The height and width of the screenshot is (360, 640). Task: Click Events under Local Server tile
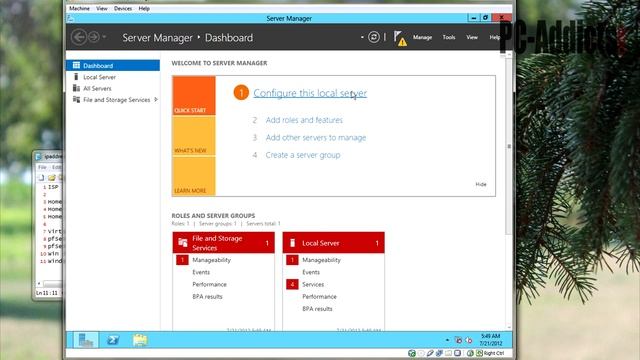[x=311, y=272]
